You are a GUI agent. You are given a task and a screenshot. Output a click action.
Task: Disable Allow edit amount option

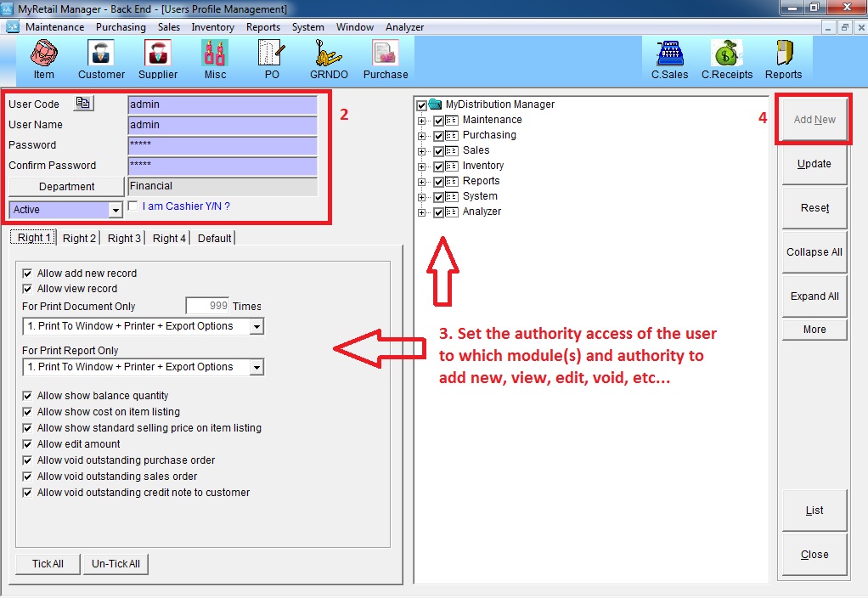(28, 444)
